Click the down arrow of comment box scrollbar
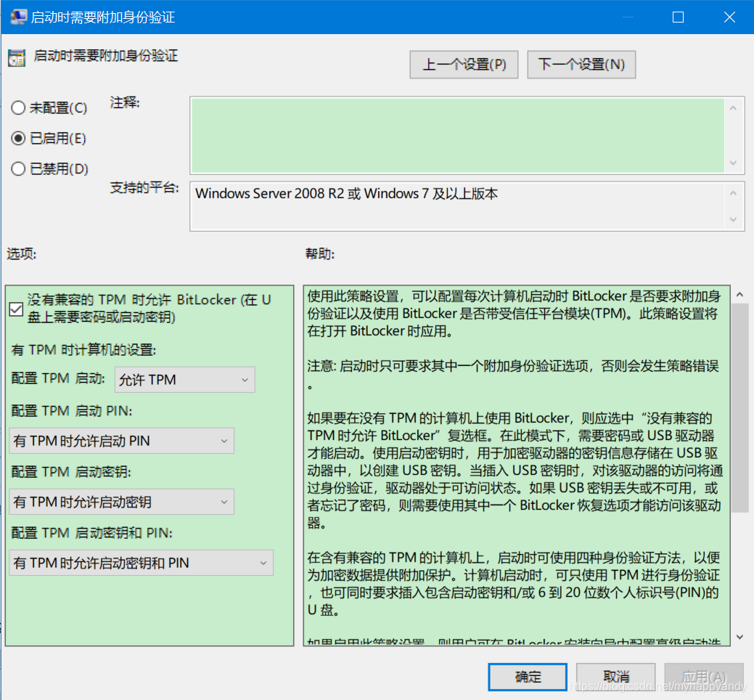Image resolution: width=754 pixels, height=700 pixels. click(734, 163)
